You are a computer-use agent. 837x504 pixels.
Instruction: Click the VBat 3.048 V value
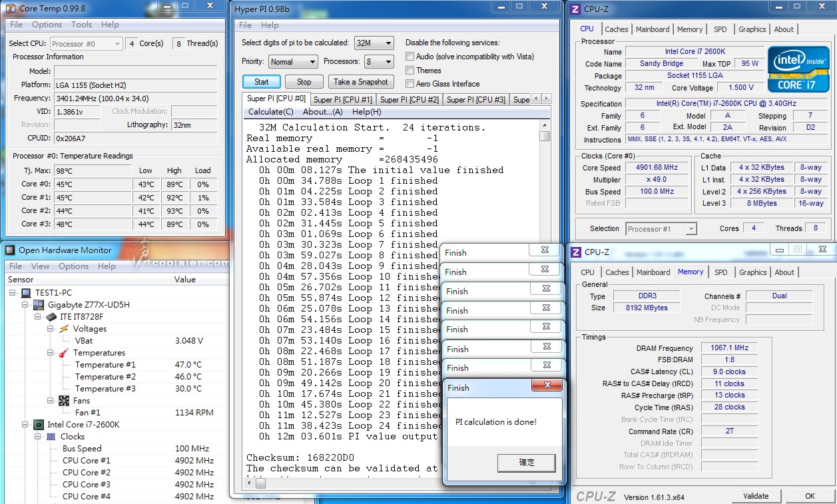point(189,341)
